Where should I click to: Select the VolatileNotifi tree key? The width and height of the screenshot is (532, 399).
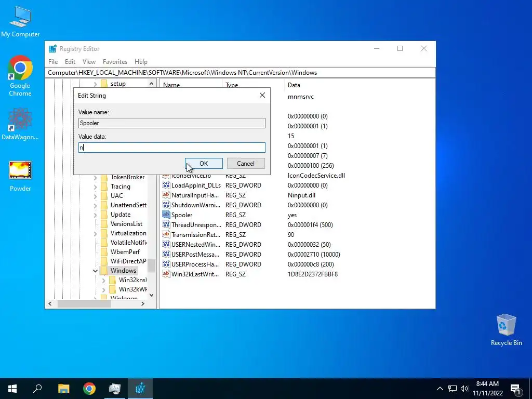click(x=129, y=243)
